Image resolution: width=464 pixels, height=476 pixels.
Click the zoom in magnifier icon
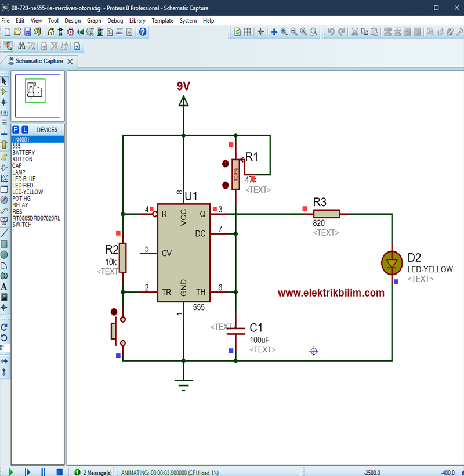(284, 32)
